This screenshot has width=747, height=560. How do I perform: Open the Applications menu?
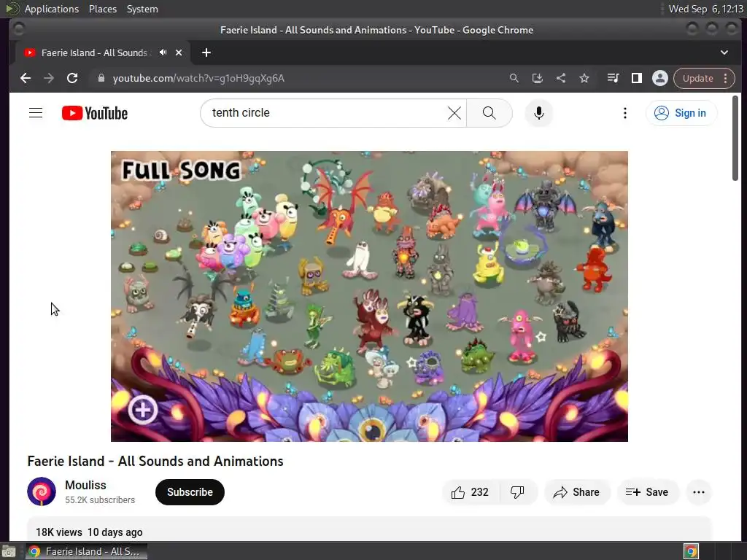pyautogui.click(x=52, y=9)
